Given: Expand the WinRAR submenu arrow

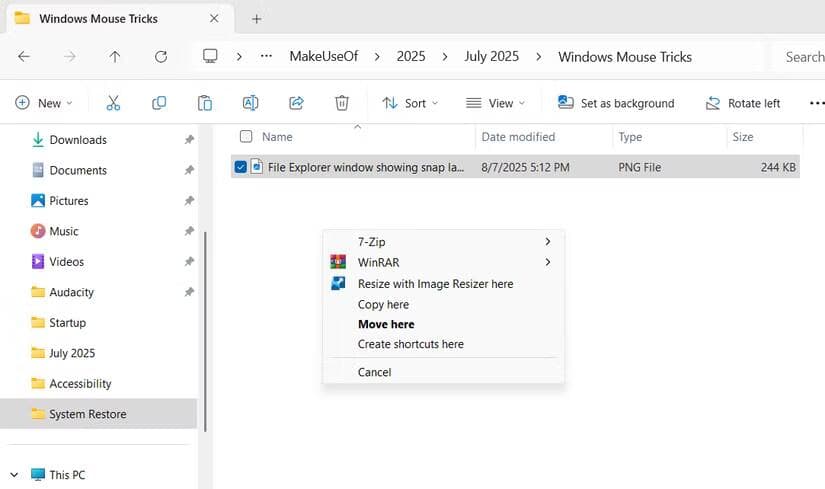Looking at the screenshot, I should (x=548, y=262).
